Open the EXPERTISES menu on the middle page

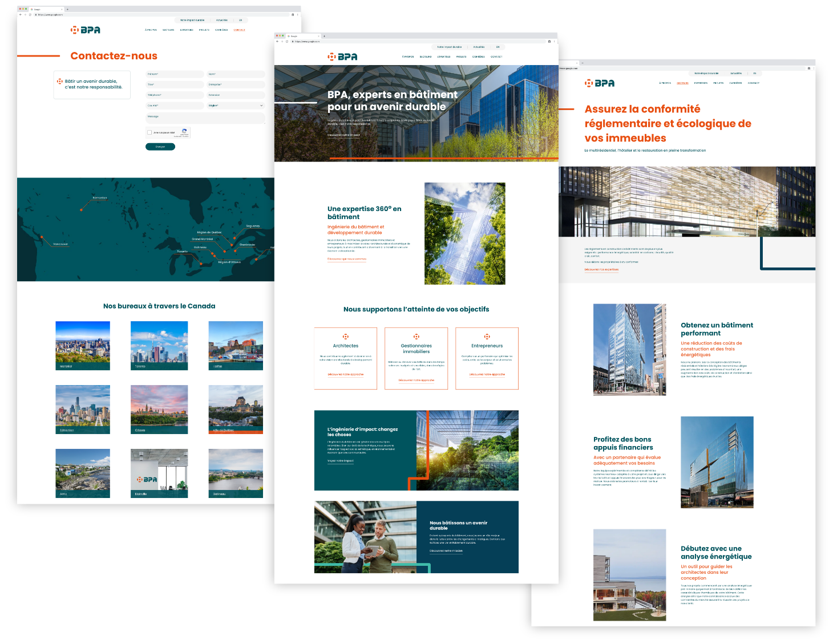point(444,56)
